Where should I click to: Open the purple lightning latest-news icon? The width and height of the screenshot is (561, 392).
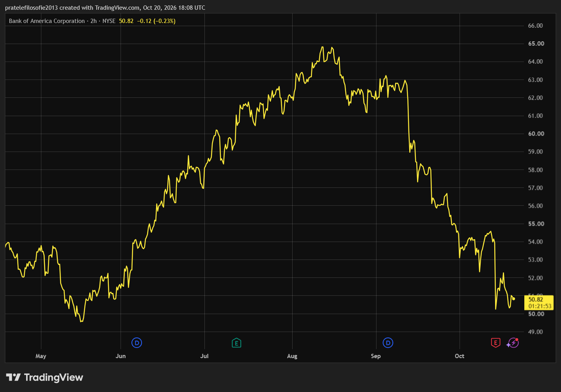[513, 343]
